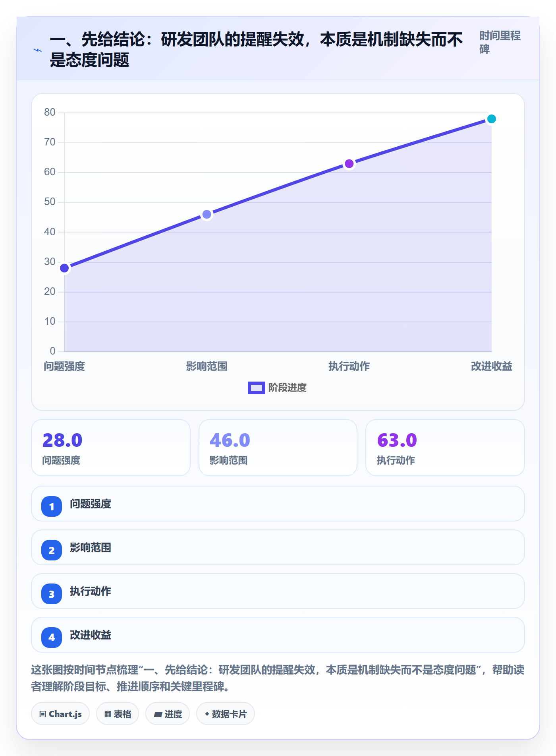Click the 阶段进度 legend label
556x756 pixels.
288,388
